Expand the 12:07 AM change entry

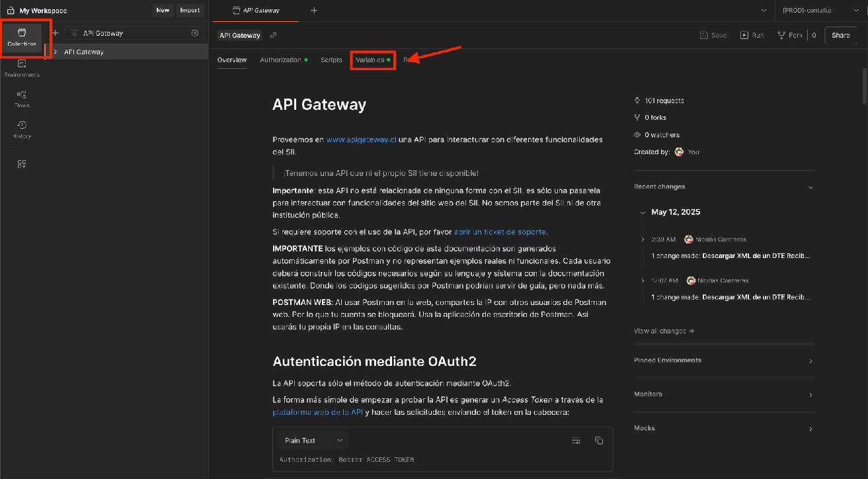643,281
